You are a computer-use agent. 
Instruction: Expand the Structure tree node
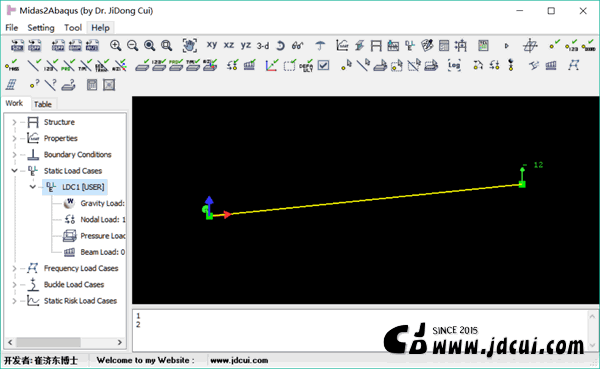click(14, 122)
